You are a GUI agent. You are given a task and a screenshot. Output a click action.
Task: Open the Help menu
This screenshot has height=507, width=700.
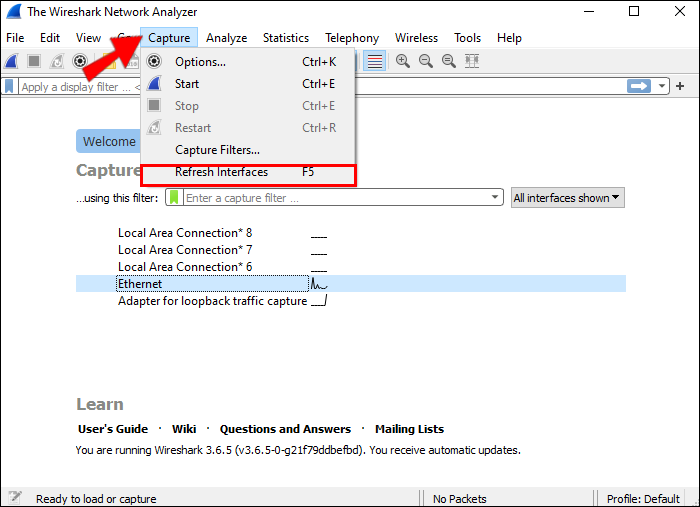point(509,38)
